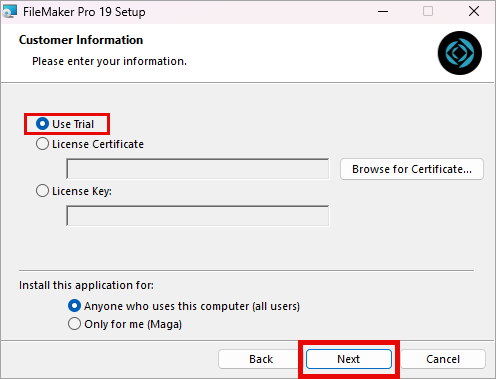This screenshot has height=379, width=496.
Task: Click the Next button
Action: (x=349, y=359)
